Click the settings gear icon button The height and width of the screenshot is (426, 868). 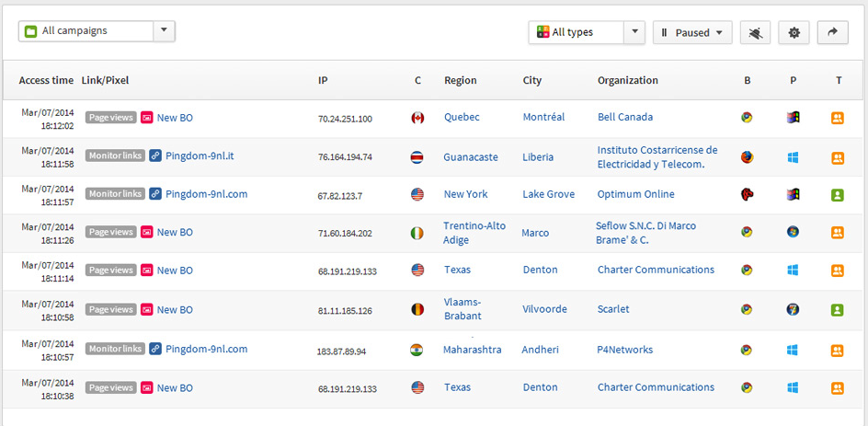[x=794, y=33]
